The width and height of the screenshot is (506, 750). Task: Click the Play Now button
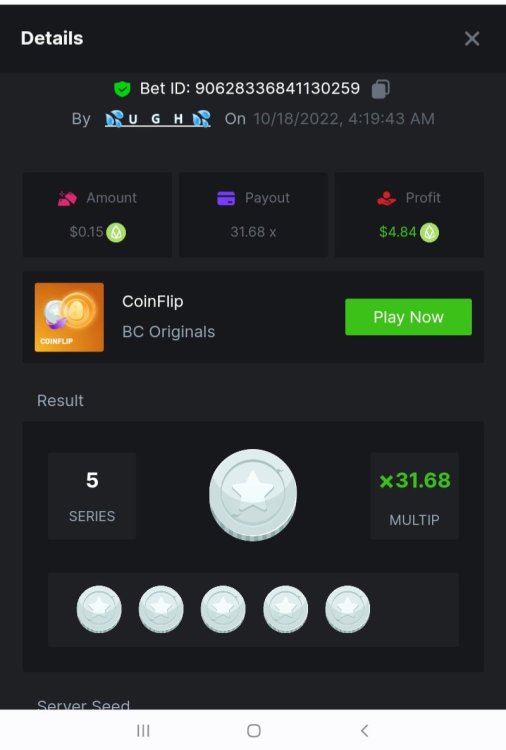pyautogui.click(x=408, y=317)
